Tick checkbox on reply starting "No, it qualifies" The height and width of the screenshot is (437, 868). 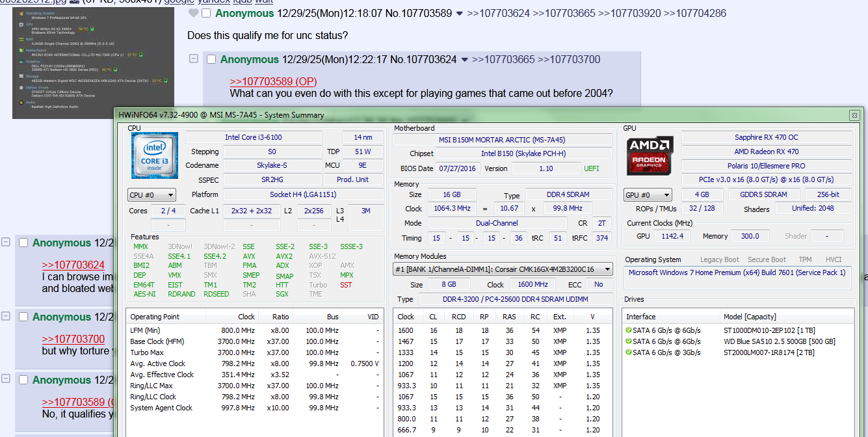click(x=23, y=380)
